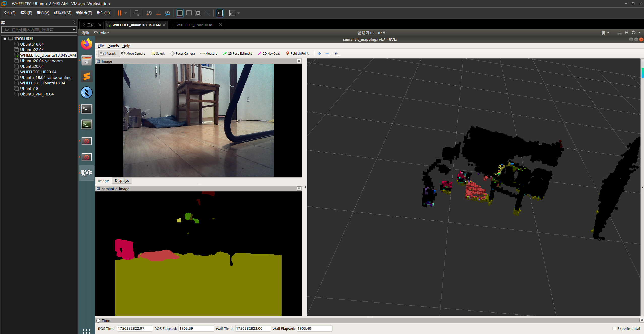The image size is (644, 334).
Task: Select Ubuntu22.04 in the library
Action: [32, 50]
